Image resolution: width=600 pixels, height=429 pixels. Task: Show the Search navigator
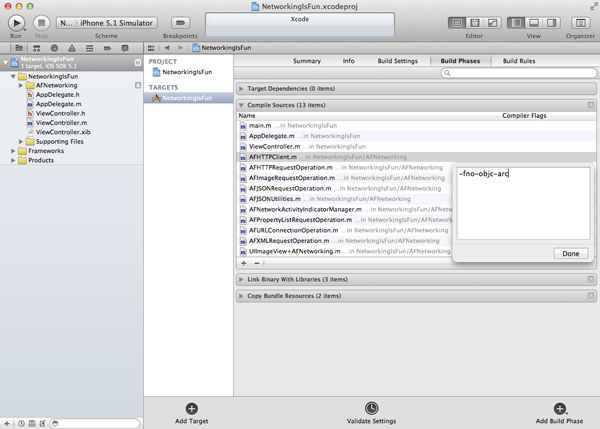click(x=54, y=48)
